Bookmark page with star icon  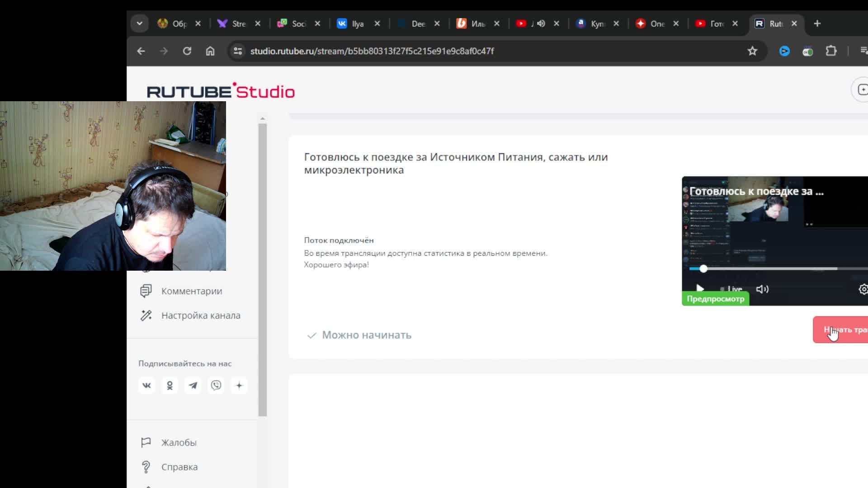point(752,51)
